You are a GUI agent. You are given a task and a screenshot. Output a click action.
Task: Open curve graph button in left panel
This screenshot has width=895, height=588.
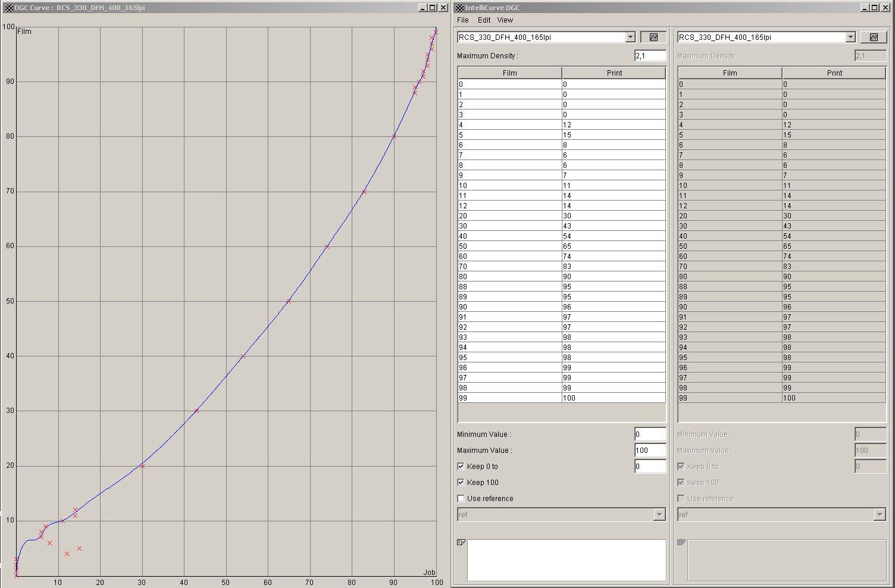coord(653,37)
